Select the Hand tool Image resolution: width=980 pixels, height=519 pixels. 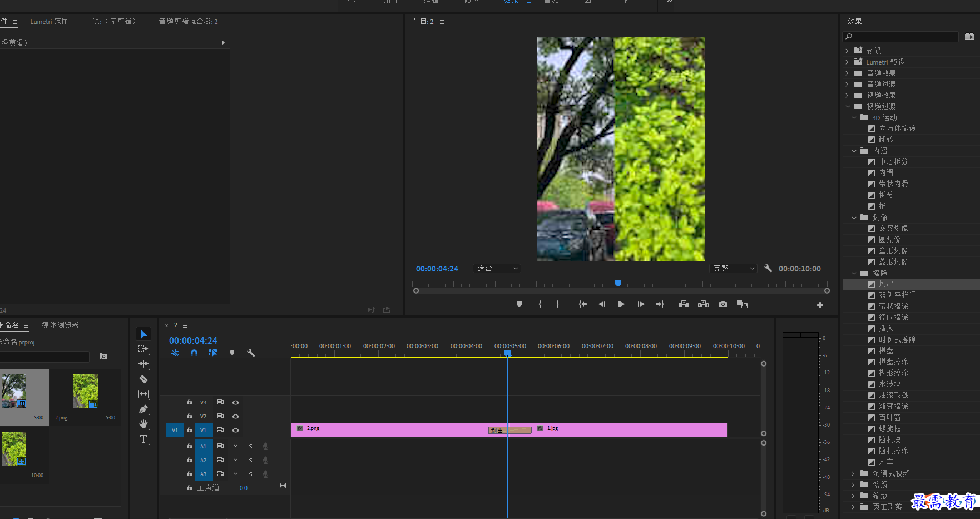click(143, 424)
